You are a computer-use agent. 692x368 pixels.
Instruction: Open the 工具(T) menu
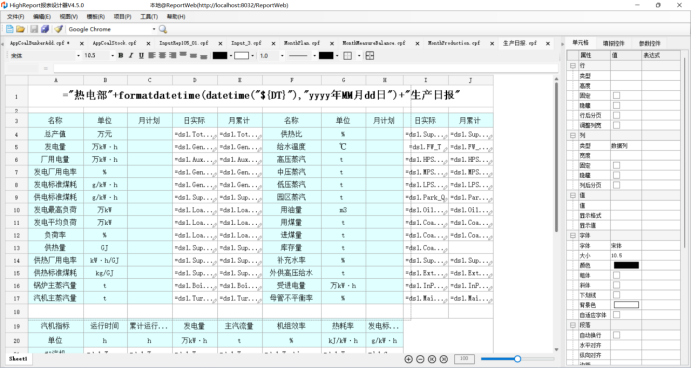149,17
